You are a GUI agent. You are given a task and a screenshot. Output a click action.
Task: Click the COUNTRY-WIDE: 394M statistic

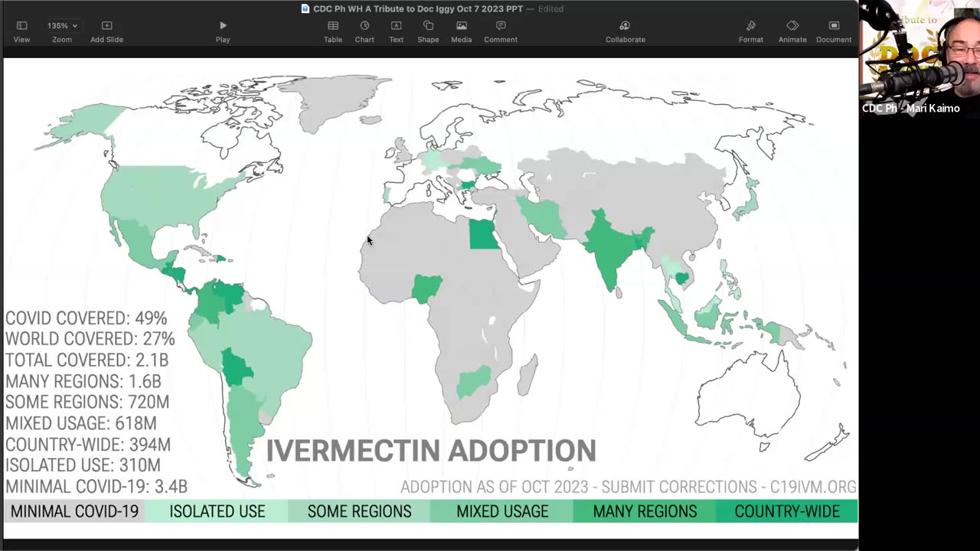[88, 445]
